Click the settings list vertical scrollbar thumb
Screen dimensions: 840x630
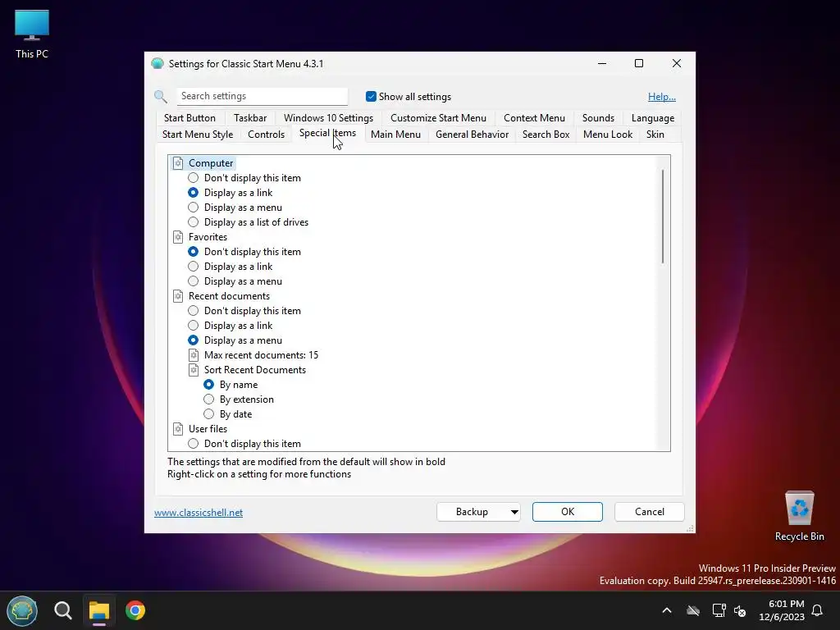coord(663,217)
